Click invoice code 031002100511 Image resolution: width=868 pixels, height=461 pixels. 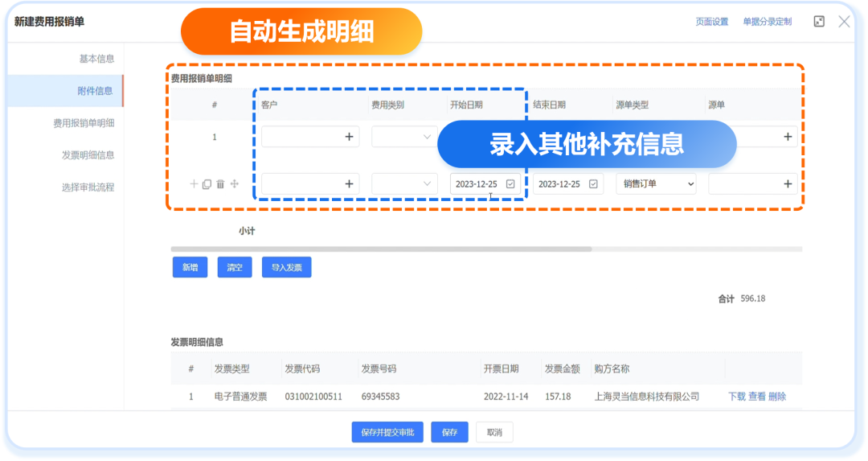313,397
